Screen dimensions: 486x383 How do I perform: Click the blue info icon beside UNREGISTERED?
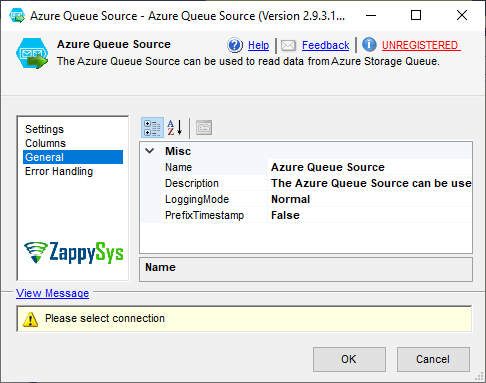[369, 45]
